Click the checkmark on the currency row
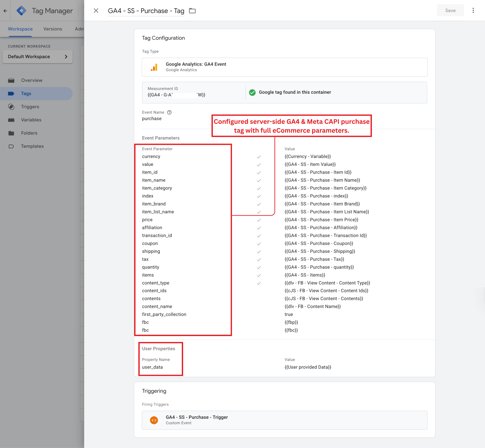The image size is (485, 448). (259, 157)
